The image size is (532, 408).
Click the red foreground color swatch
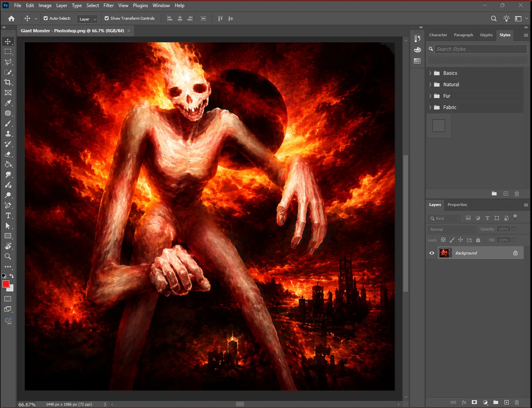6,284
